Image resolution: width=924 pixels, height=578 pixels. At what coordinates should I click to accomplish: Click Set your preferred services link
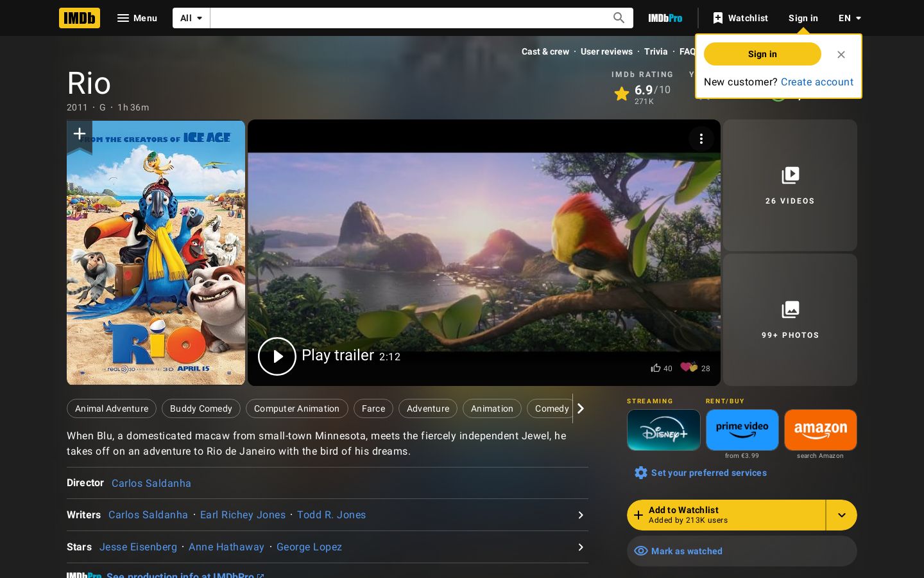[709, 473]
